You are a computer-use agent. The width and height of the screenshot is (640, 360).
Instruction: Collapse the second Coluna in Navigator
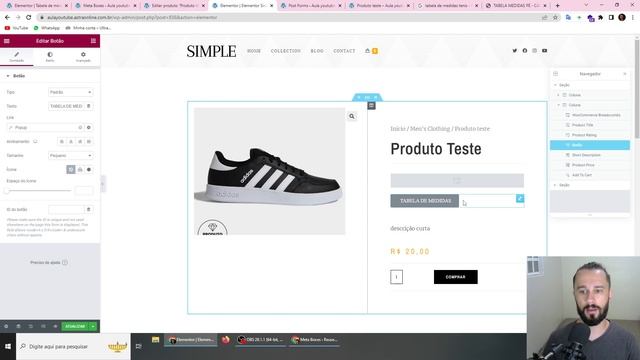[x=559, y=105]
